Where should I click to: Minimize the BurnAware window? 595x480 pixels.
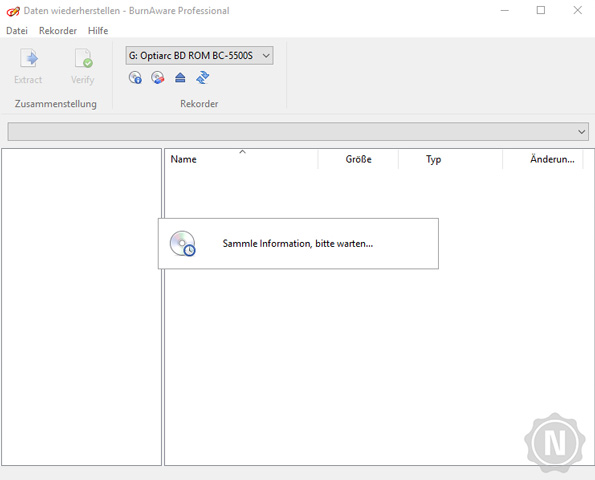pyautogui.click(x=505, y=11)
